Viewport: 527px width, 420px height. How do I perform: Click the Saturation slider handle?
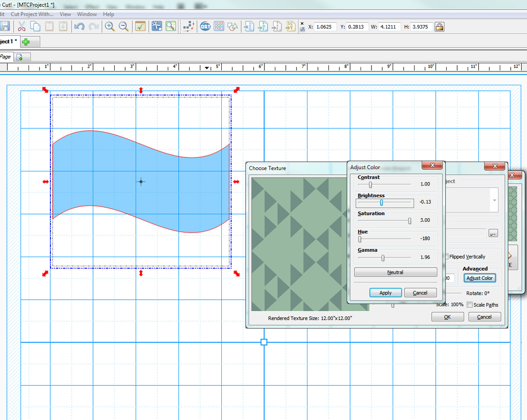pos(409,221)
